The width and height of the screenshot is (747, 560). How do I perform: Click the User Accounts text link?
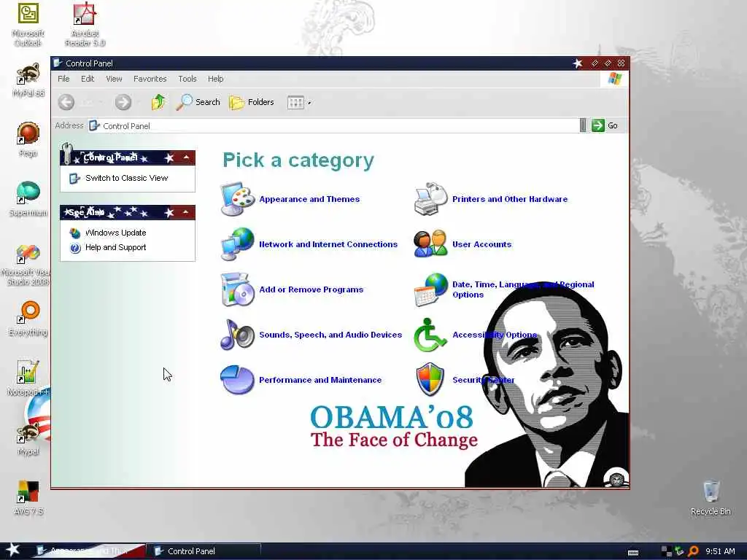pyautogui.click(x=481, y=244)
